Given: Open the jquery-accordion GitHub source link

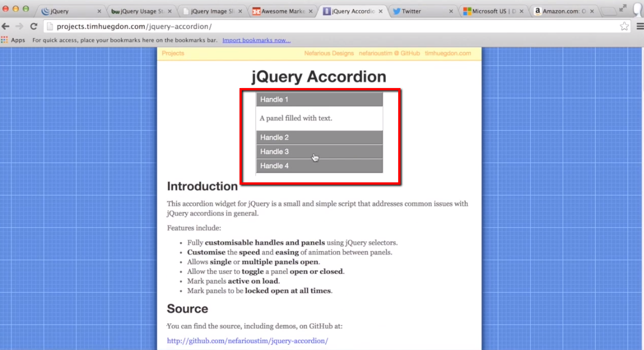Looking at the screenshot, I should pos(247,340).
